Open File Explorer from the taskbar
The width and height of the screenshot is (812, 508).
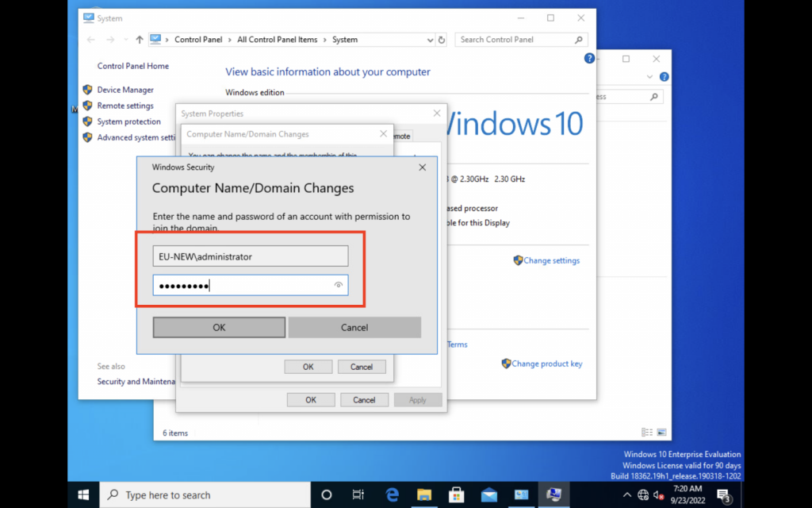click(424, 495)
